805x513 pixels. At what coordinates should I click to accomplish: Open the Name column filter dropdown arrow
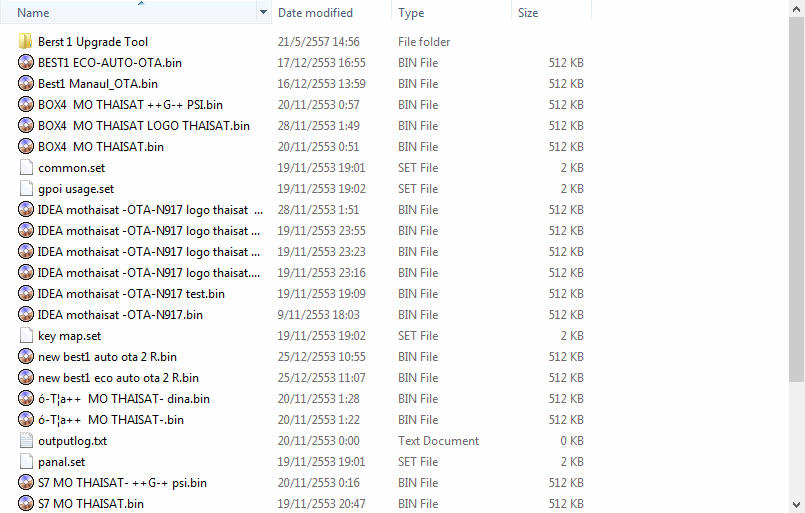(x=263, y=12)
